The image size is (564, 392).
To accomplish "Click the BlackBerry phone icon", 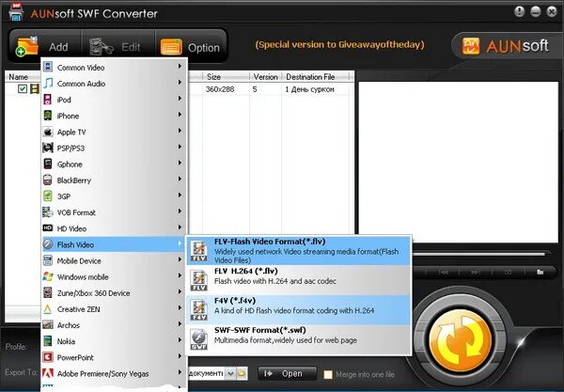I will (x=48, y=180).
